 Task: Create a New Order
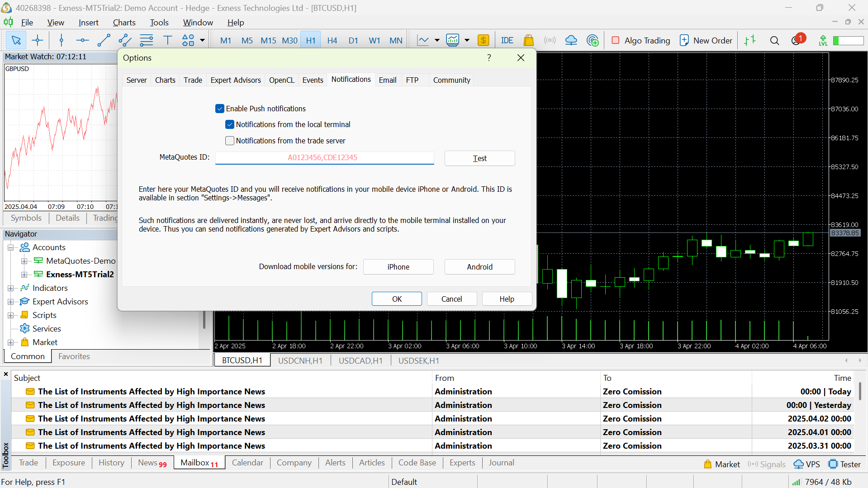(706, 40)
